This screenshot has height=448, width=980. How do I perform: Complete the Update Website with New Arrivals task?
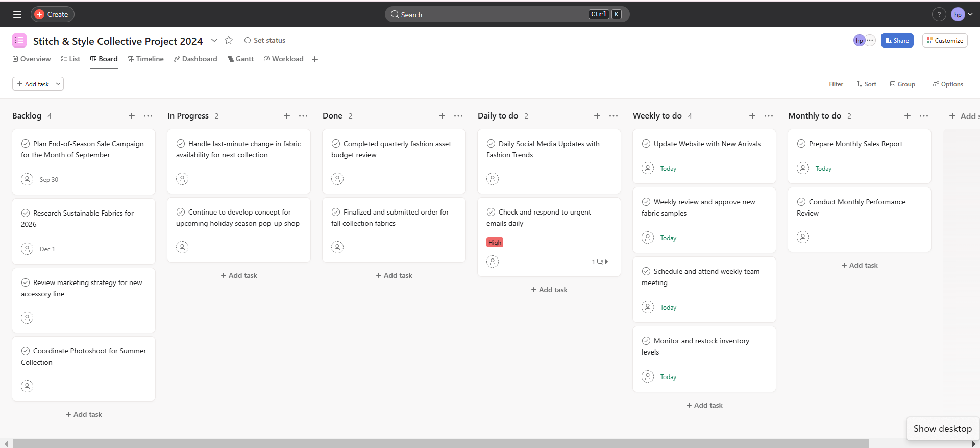[x=646, y=144]
